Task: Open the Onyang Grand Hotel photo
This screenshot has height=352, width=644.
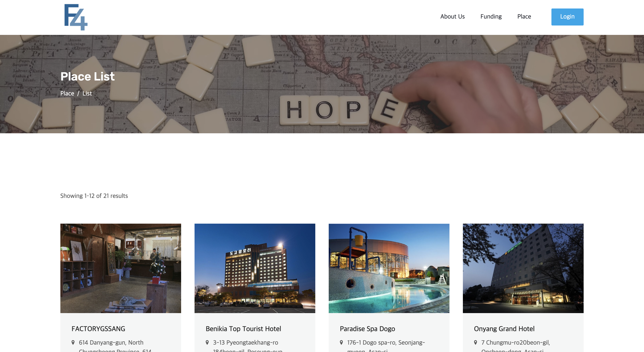Action: tap(523, 268)
